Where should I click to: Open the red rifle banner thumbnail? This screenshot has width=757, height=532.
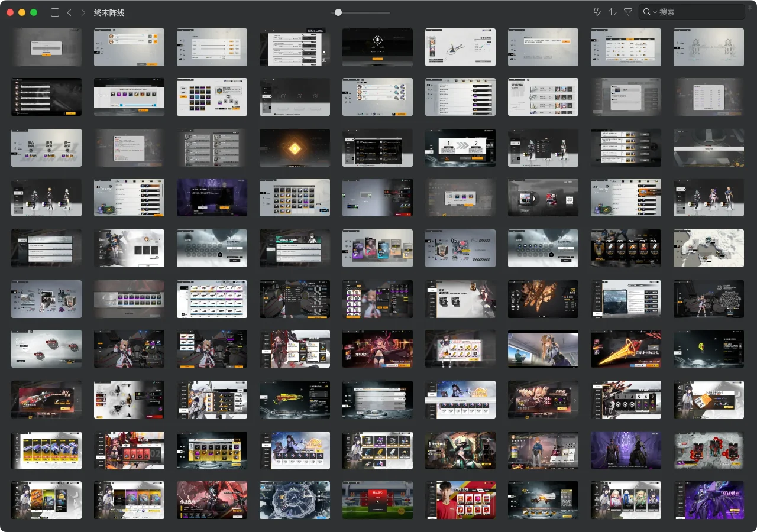click(x=46, y=400)
